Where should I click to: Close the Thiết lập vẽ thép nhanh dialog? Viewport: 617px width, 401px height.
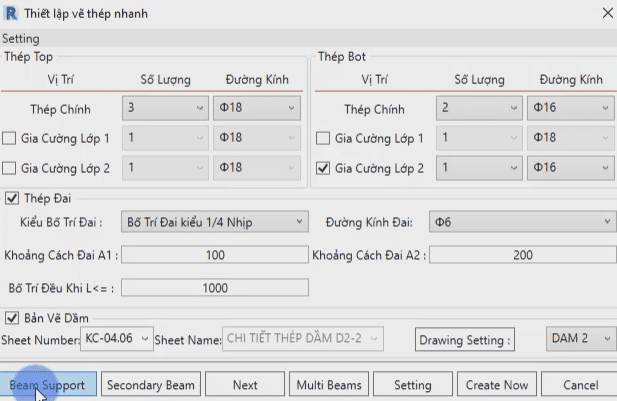pyautogui.click(x=607, y=13)
